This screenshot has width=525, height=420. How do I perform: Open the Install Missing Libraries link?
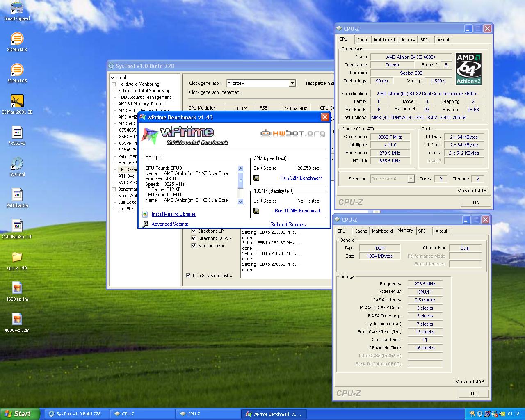173,214
